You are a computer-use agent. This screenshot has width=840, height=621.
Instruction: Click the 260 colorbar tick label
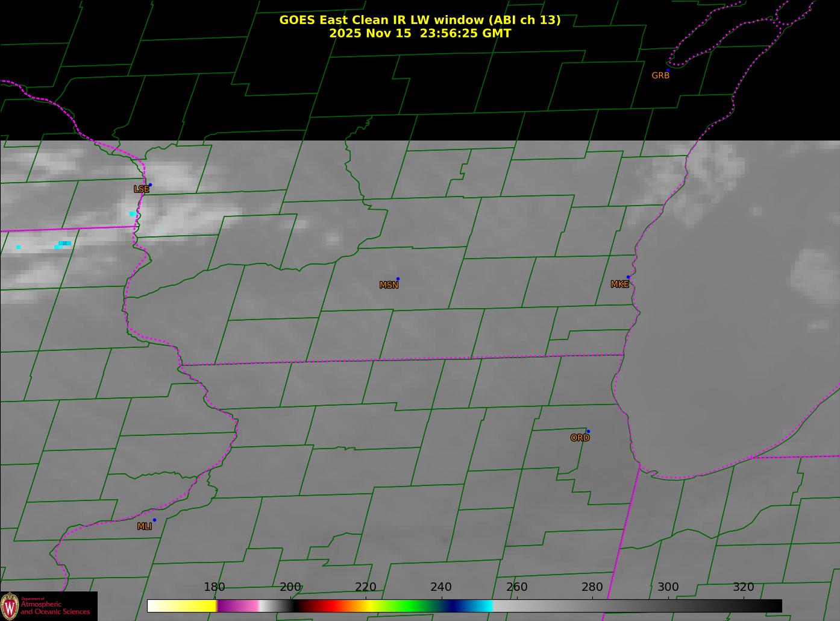click(517, 587)
